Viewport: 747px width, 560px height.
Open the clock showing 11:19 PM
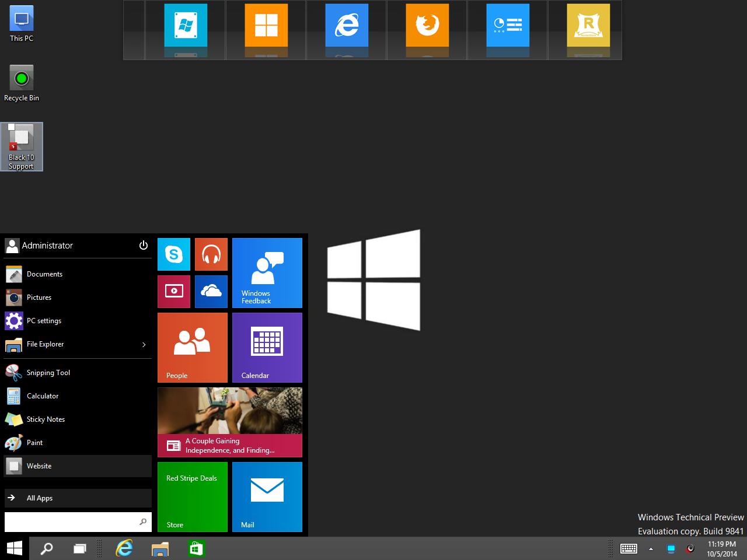[x=722, y=548]
